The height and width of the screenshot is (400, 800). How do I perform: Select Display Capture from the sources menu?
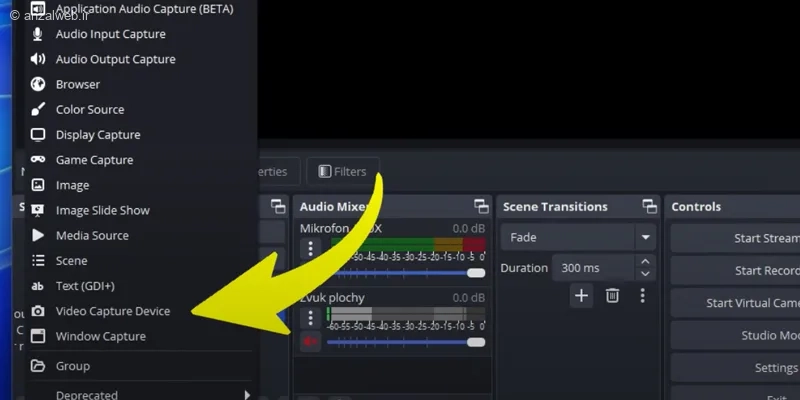tap(97, 135)
